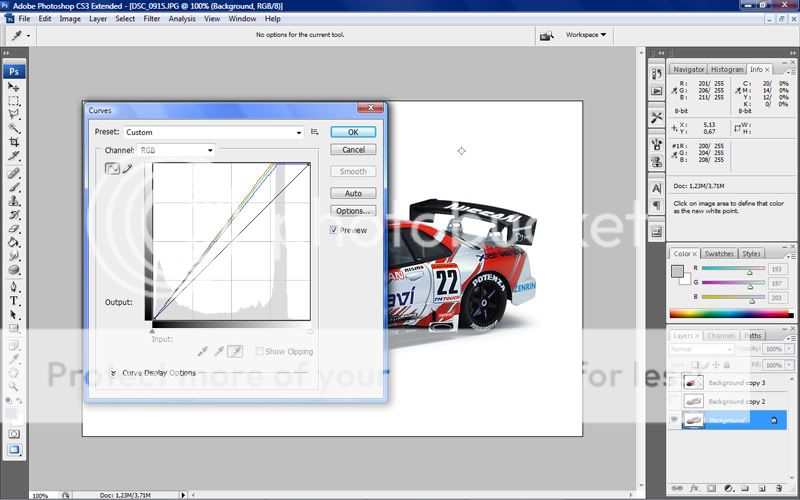Toggle visibility of the Background layer
Viewport: 800px width, 500px height.
(x=673, y=421)
